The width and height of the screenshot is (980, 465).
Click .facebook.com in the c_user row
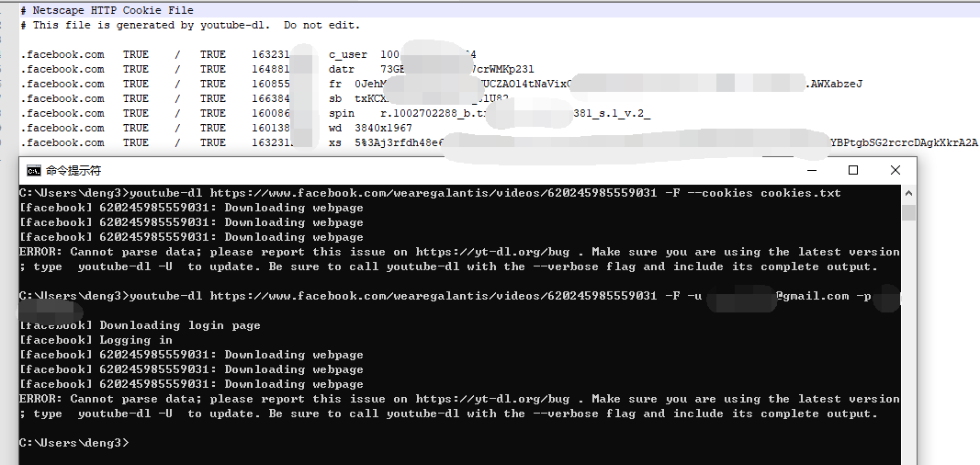(x=62, y=55)
